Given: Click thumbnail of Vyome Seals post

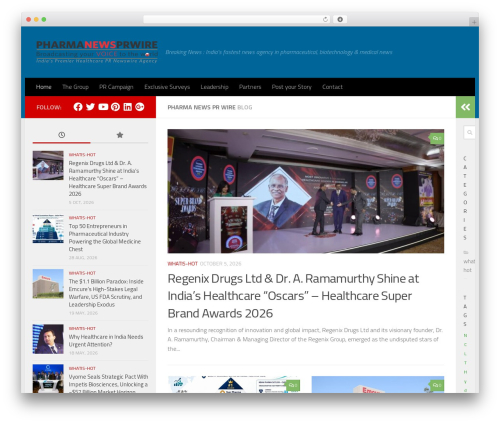Looking at the screenshot, I should coord(48,379).
